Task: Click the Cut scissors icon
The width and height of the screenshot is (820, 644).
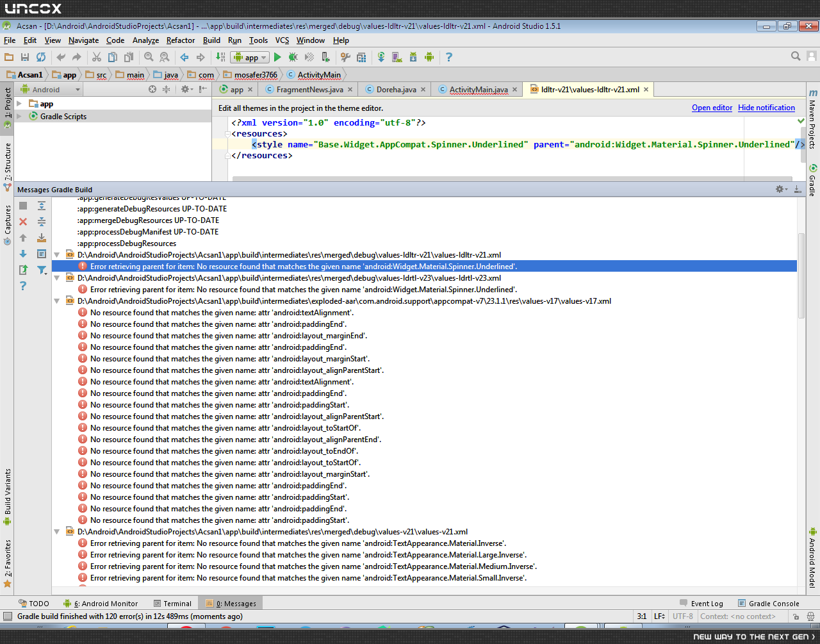Action: coord(97,57)
